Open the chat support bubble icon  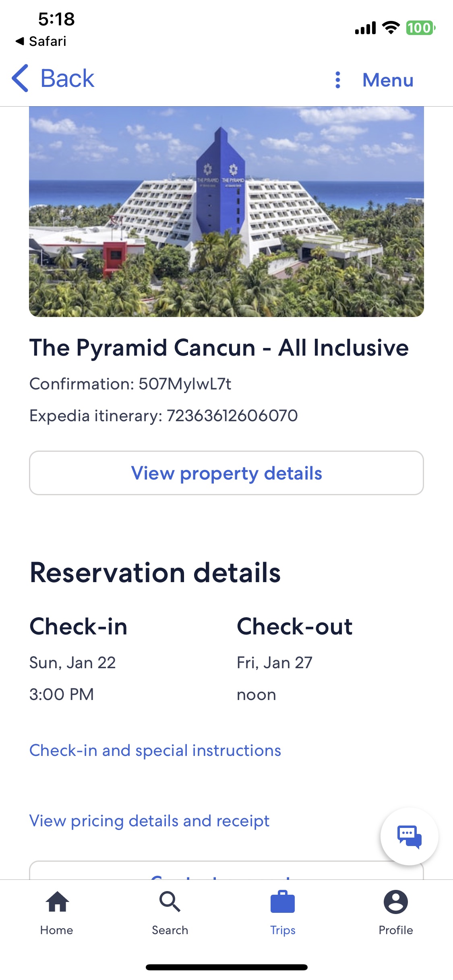(409, 836)
